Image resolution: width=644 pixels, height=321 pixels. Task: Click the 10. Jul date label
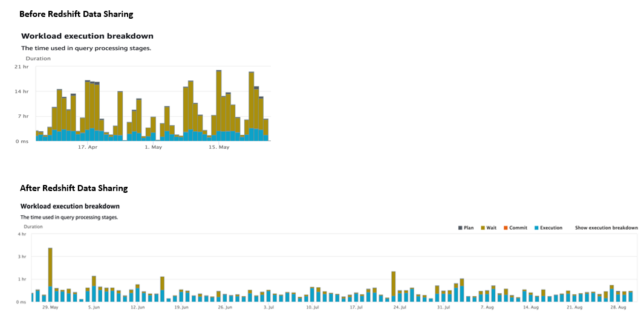pos(312,307)
